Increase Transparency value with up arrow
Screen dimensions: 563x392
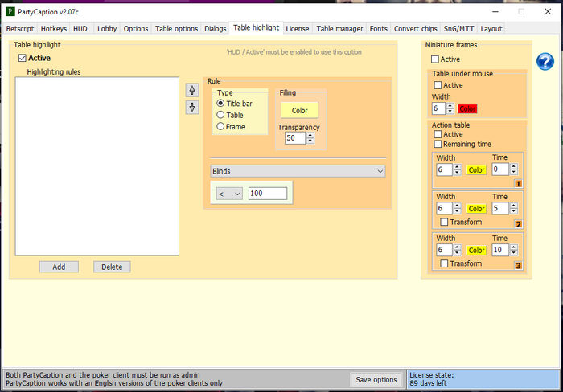point(310,135)
